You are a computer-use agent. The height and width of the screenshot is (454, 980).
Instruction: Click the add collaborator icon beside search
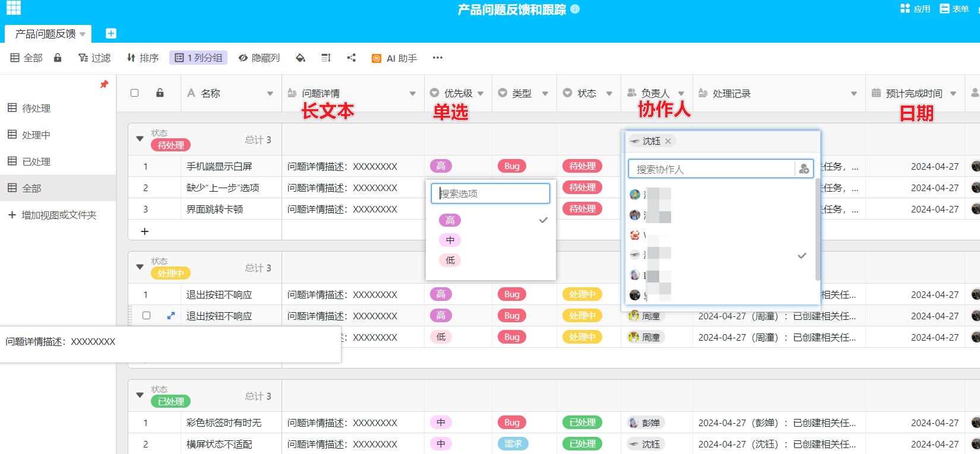[x=804, y=169]
